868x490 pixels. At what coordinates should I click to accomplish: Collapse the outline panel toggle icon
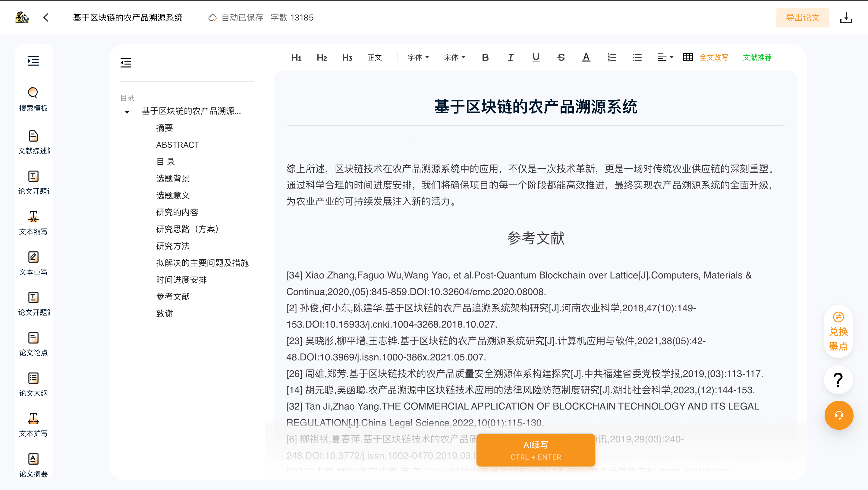(126, 62)
